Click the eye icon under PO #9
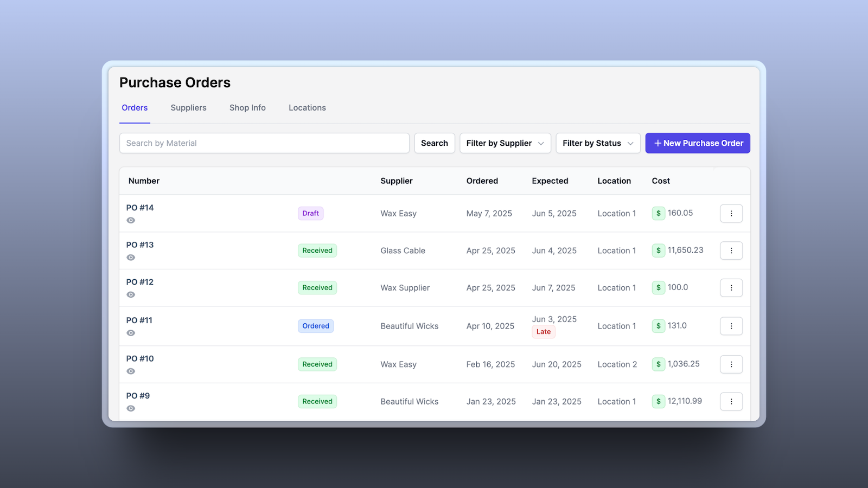Image resolution: width=868 pixels, height=488 pixels. [131, 408]
